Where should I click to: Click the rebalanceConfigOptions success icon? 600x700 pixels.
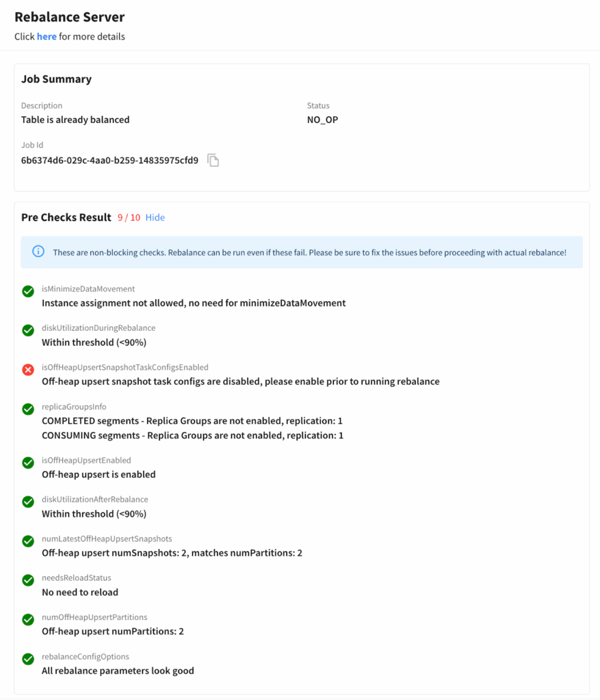pos(28,659)
